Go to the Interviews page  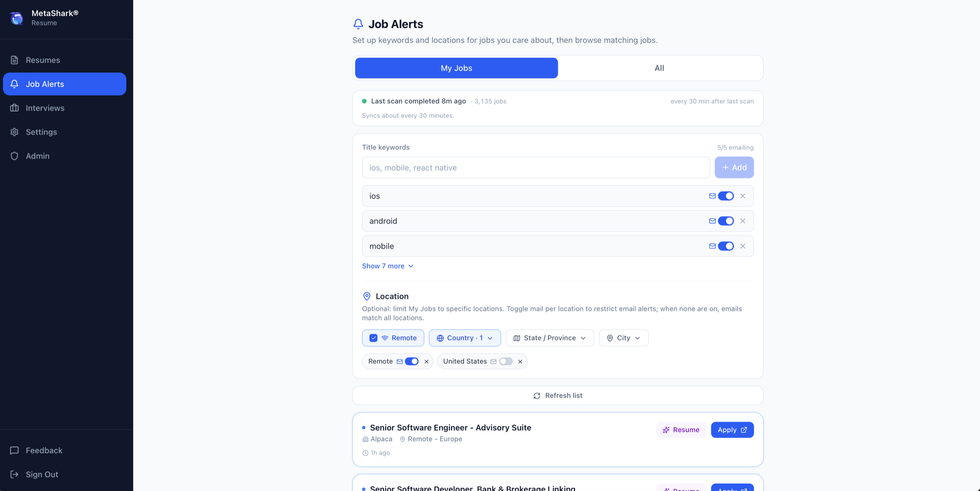[x=65, y=108]
